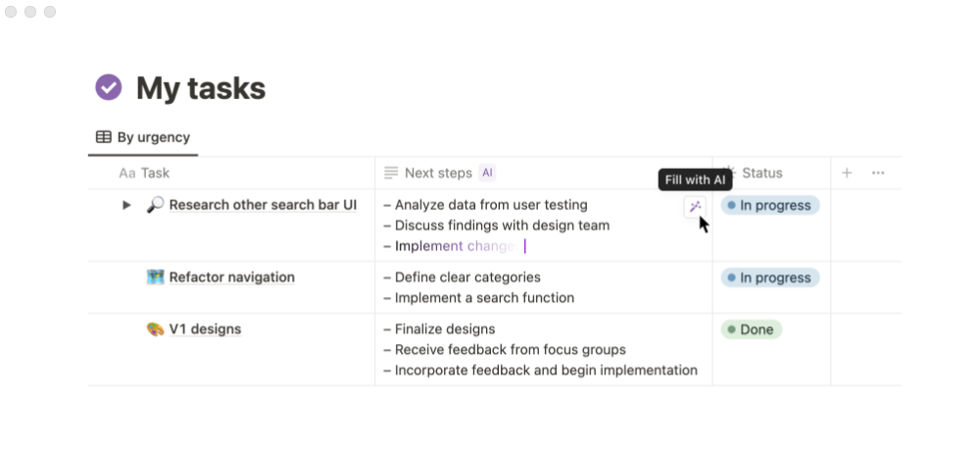This screenshot has width=980, height=451.
Task: Click the purple checkmark page icon
Action: [x=109, y=87]
